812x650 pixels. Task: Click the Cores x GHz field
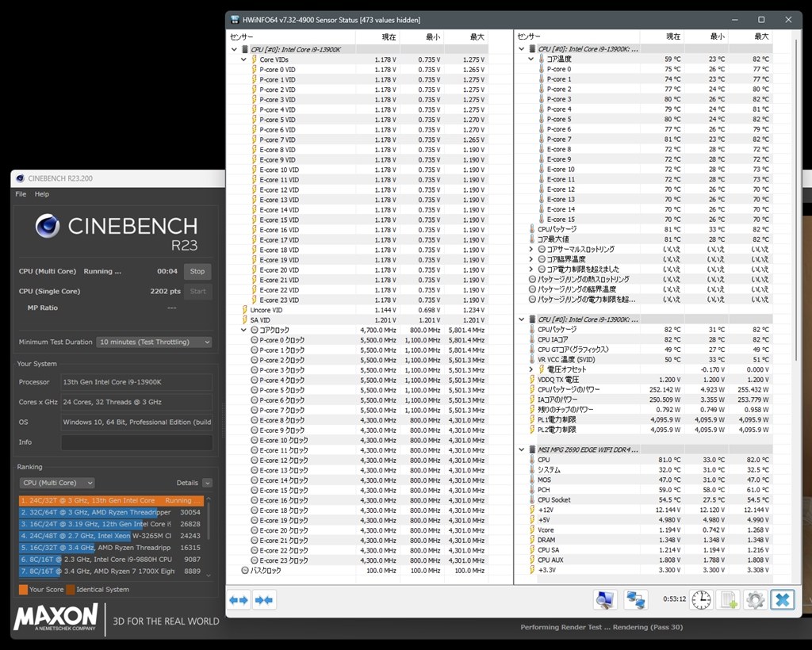(x=136, y=402)
